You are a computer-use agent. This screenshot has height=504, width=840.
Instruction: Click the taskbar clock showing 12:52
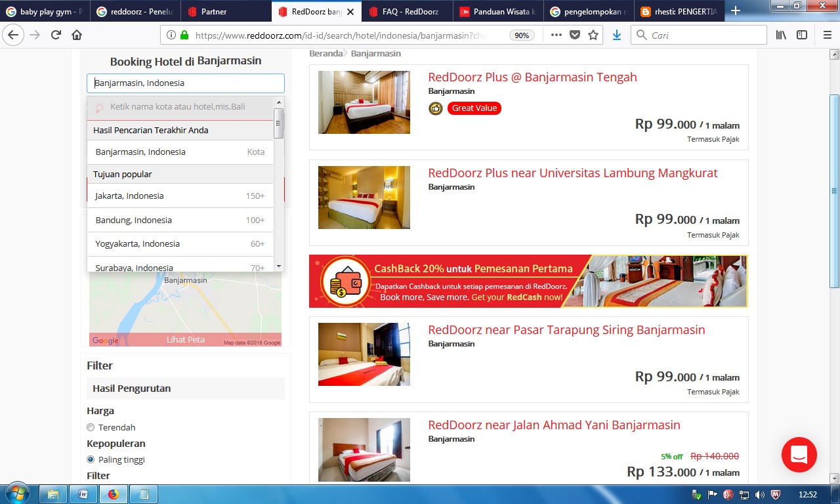pyautogui.click(x=808, y=494)
